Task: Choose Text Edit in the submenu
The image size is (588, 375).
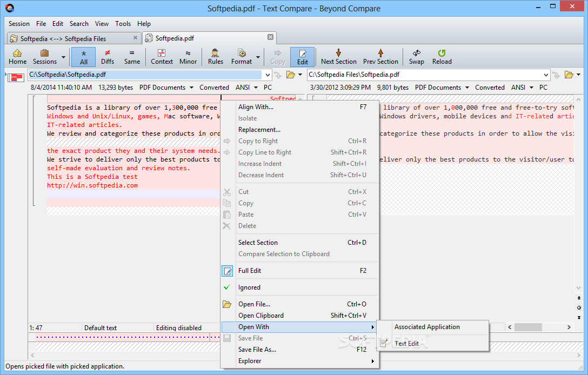Action: pyautogui.click(x=432, y=344)
